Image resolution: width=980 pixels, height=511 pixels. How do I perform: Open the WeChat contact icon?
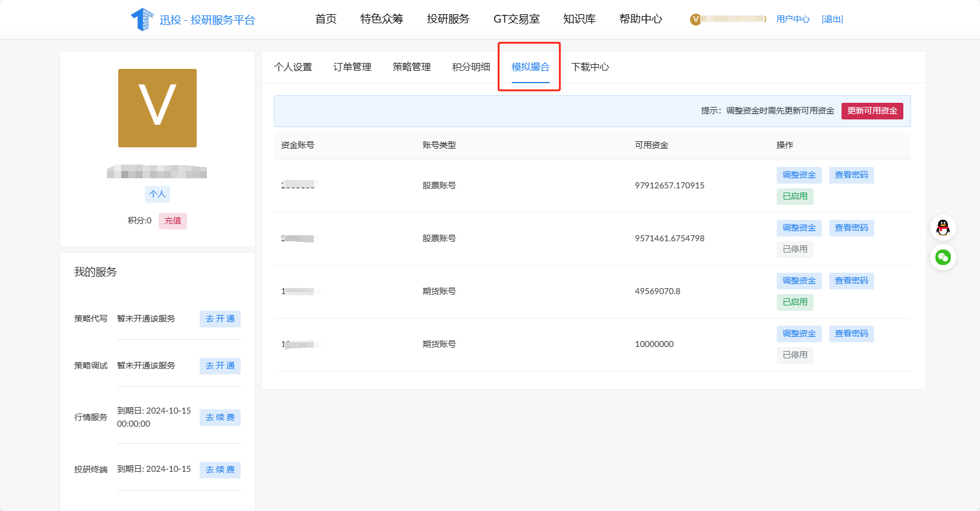[x=943, y=257]
